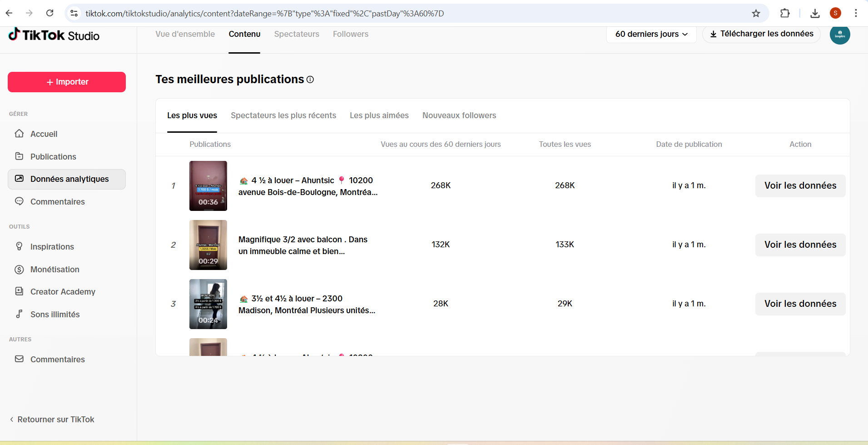
Task: Open the browser downloads icon
Action: pos(815,13)
